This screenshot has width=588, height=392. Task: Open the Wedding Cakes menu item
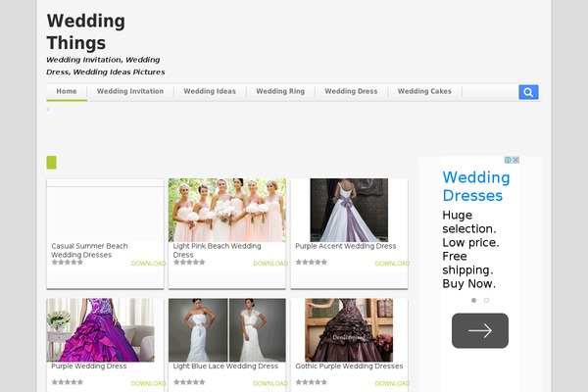click(424, 91)
